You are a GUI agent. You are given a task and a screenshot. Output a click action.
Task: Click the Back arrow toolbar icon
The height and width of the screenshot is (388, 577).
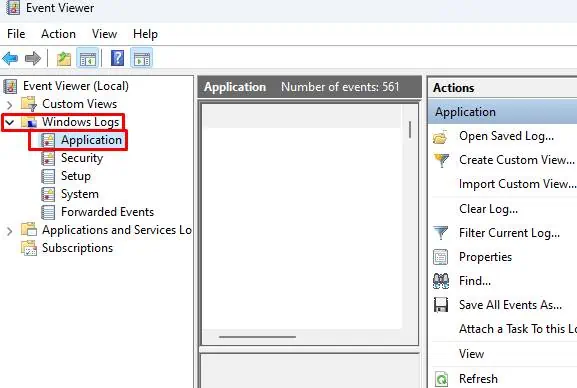click(10, 58)
